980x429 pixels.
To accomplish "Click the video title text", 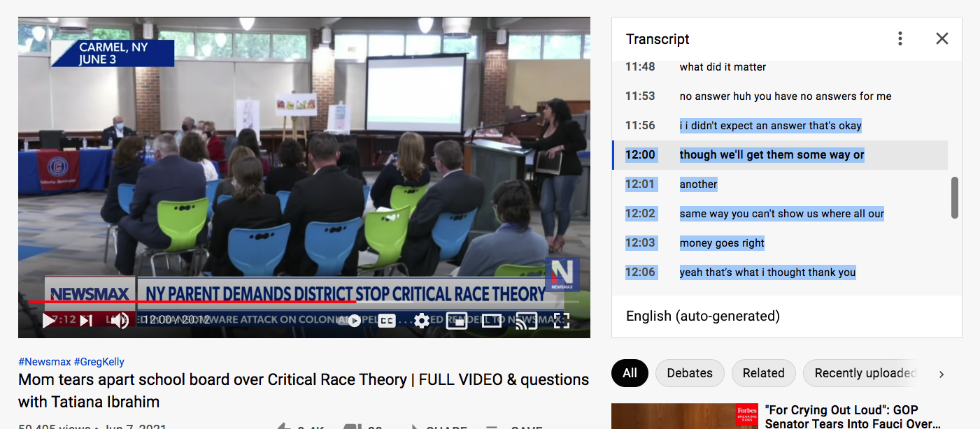I will point(304,391).
